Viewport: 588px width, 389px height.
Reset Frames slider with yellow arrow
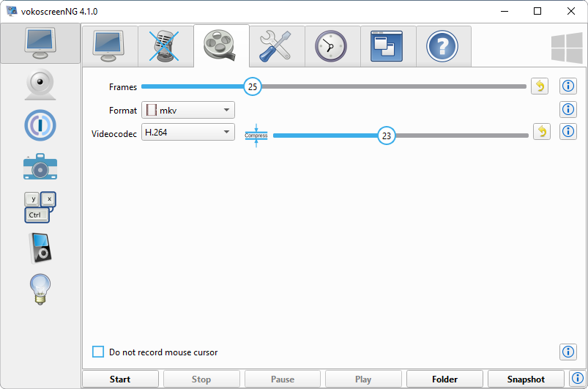pyautogui.click(x=540, y=86)
